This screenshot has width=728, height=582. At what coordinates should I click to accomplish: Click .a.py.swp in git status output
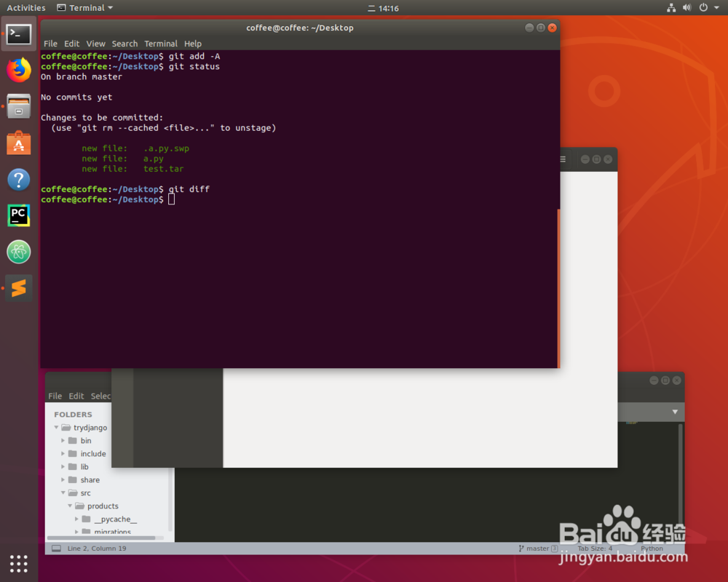pos(166,148)
